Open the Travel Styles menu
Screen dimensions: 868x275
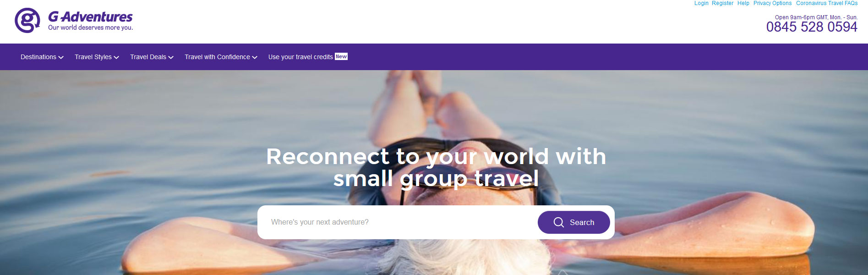point(97,57)
